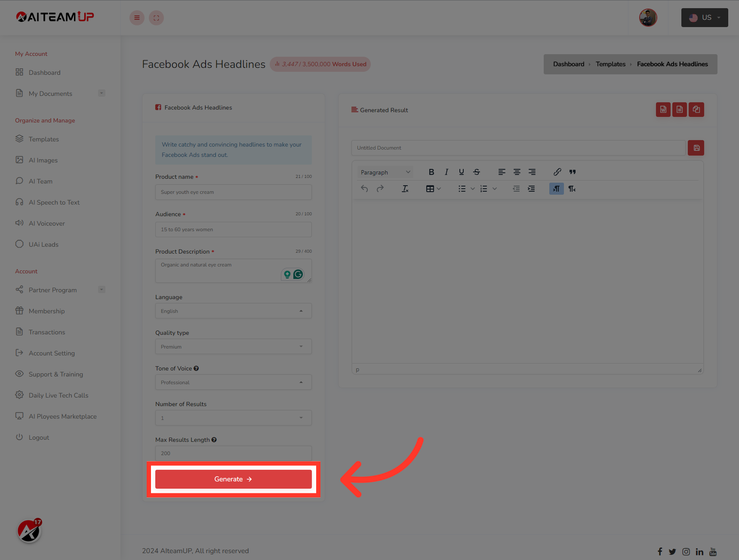Toggle strikethrough formatting in editor

click(x=476, y=172)
